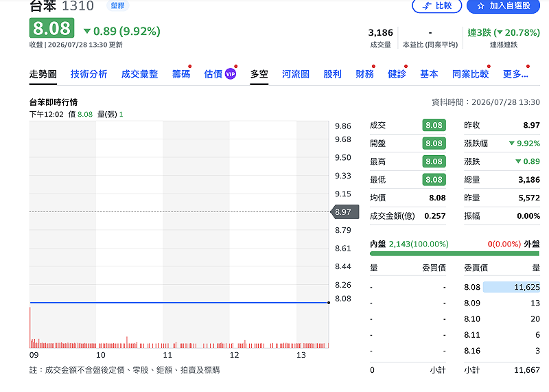The image size is (549, 392).
Task: Click the purple VIP badge icon
Action: 231,74
